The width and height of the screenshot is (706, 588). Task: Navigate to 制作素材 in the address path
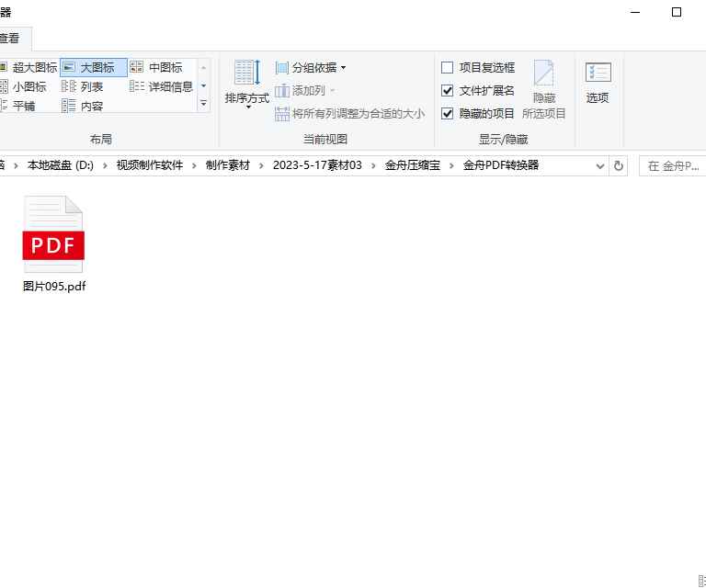tap(228, 165)
